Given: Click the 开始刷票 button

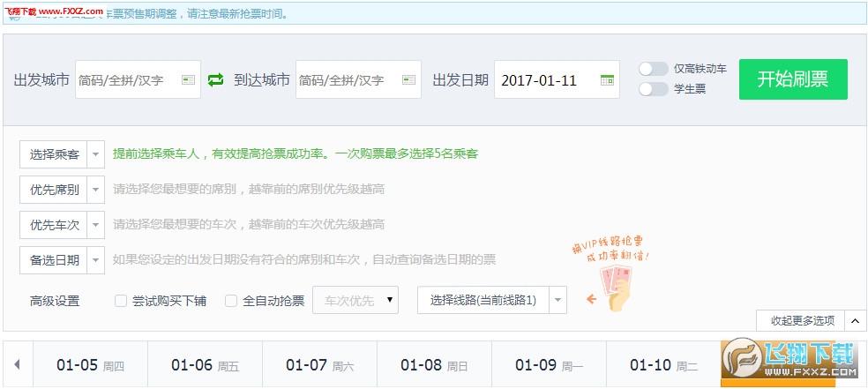Looking at the screenshot, I should (x=792, y=79).
